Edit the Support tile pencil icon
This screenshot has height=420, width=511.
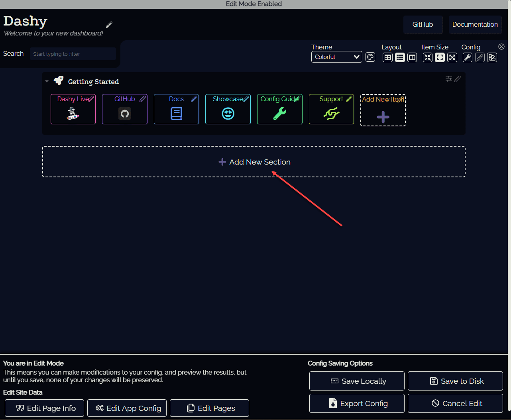349,99
